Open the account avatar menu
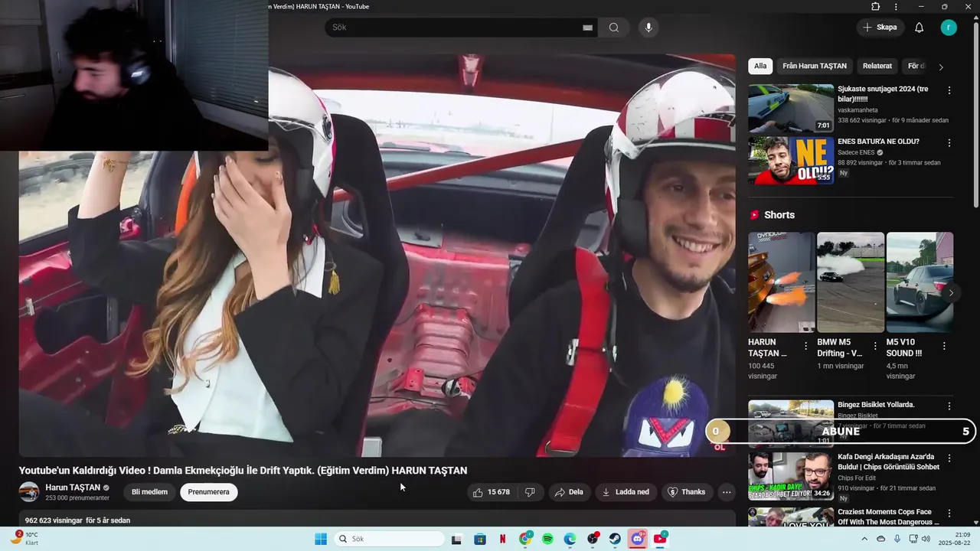This screenshot has width=980, height=551. coord(949,28)
